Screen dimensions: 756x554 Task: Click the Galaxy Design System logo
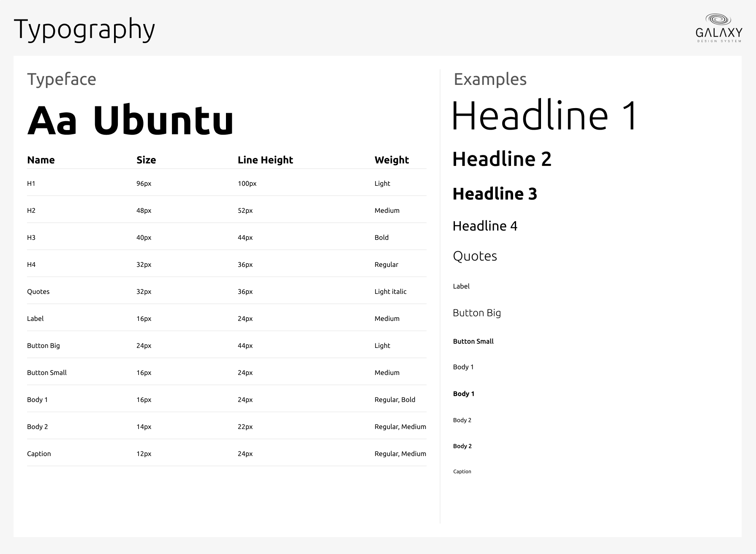[x=719, y=28]
